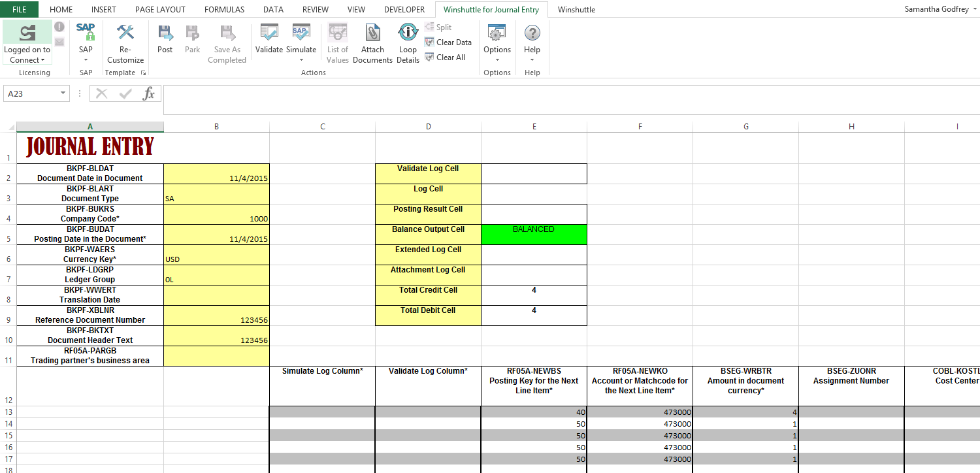Click the Validate Log Cell label
Image resolution: width=980 pixels, height=473 pixels.
tap(428, 174)
